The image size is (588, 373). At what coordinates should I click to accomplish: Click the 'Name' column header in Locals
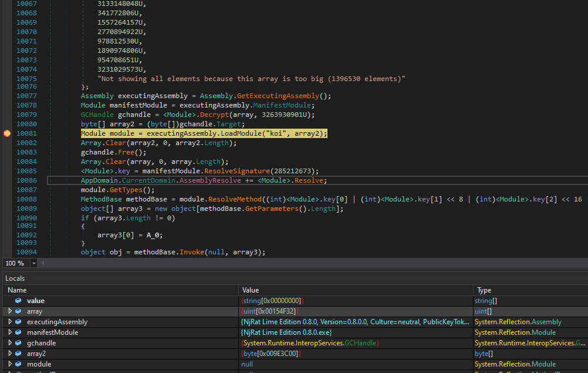(x=17, y=290)
